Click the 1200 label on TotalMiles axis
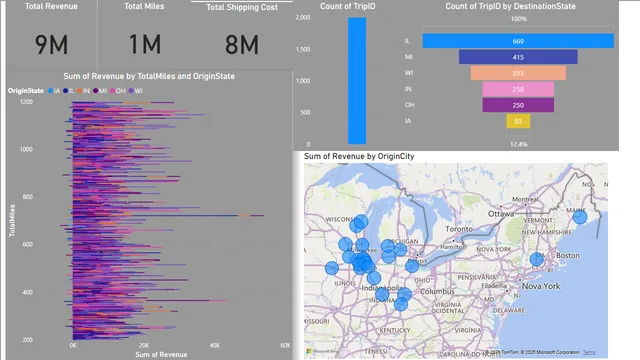Viewport: 640px width, 360px height. point(26,102)
